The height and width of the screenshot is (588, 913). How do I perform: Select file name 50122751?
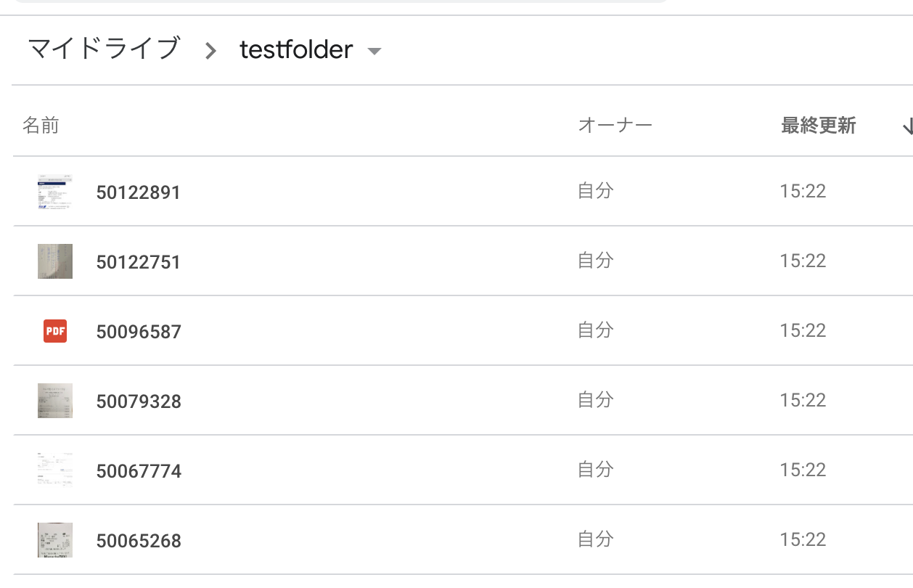point(138,262)
